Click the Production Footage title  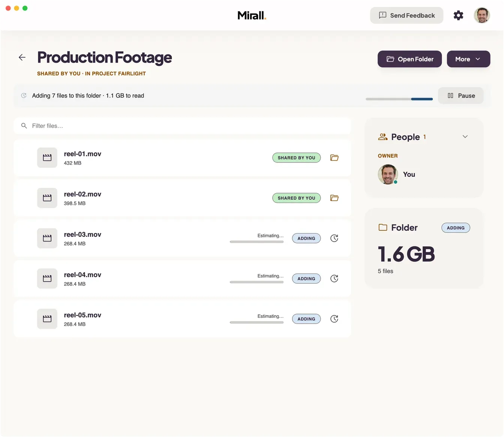[104, 57]
